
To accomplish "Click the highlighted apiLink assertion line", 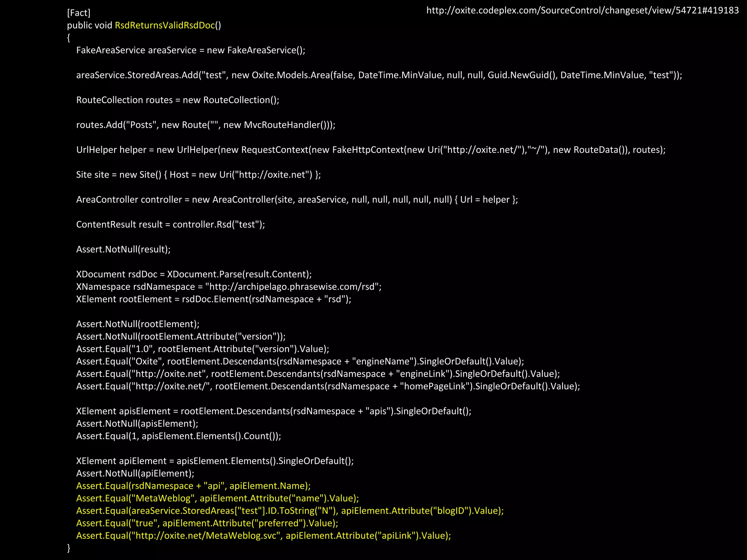I will point(264,536).
